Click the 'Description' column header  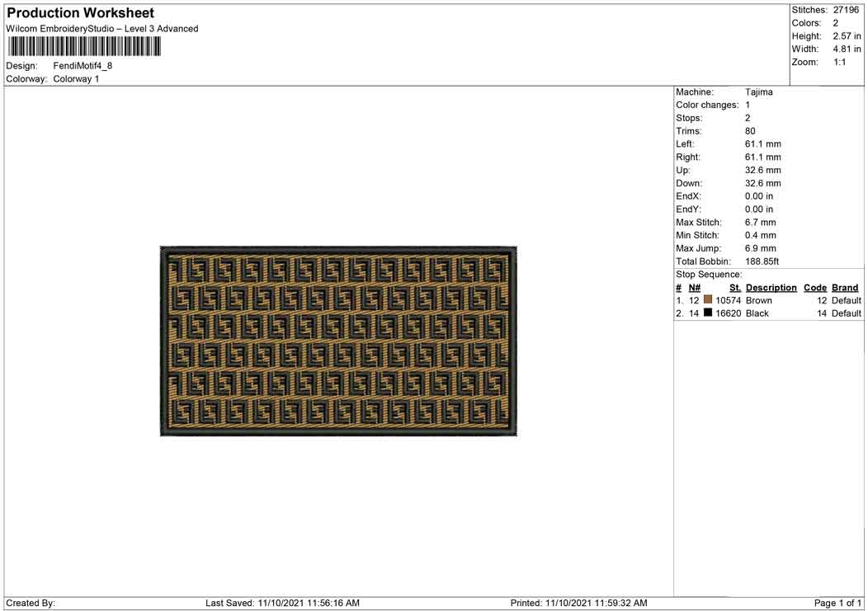point(771,288)
